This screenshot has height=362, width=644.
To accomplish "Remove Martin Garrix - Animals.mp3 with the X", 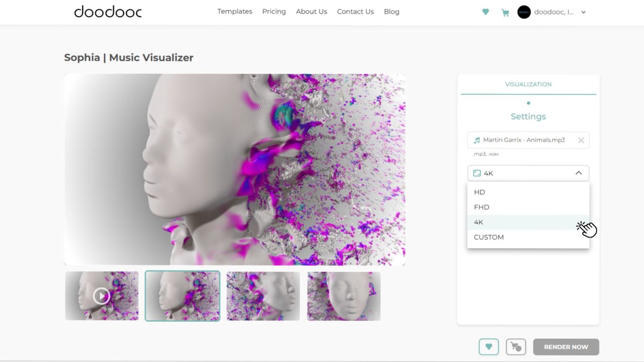I will coord(581,140).
